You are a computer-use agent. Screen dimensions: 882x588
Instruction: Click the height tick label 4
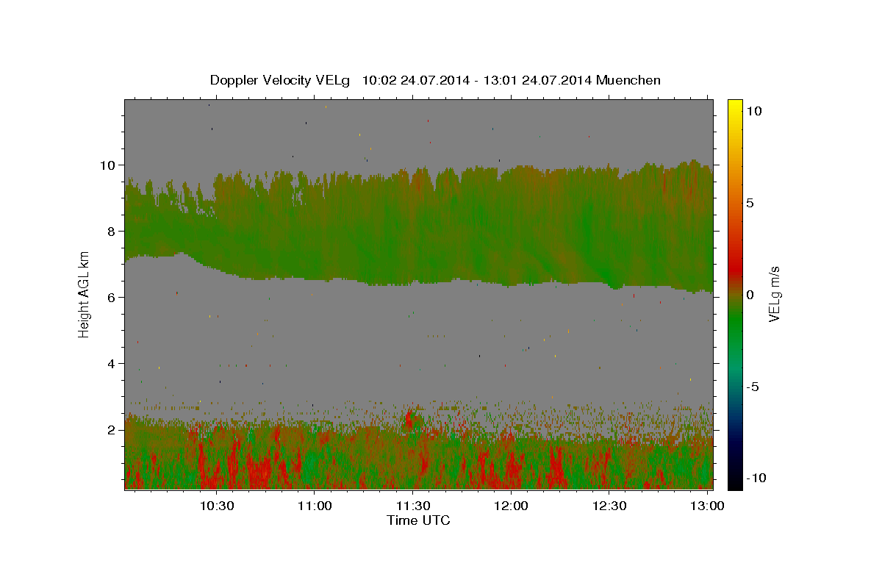[111, 364]
